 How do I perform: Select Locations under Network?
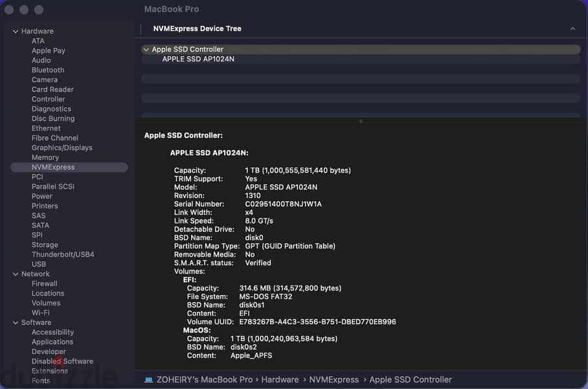(x=48, y=294)
